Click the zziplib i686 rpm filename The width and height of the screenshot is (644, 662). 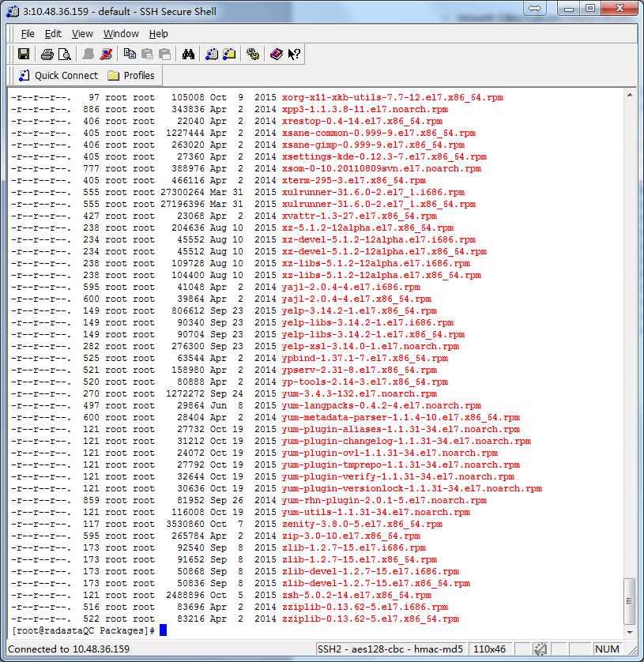[365, 607]
